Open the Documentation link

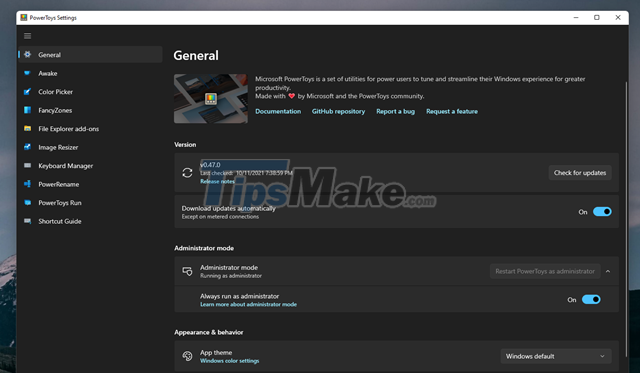coord(278,111)
